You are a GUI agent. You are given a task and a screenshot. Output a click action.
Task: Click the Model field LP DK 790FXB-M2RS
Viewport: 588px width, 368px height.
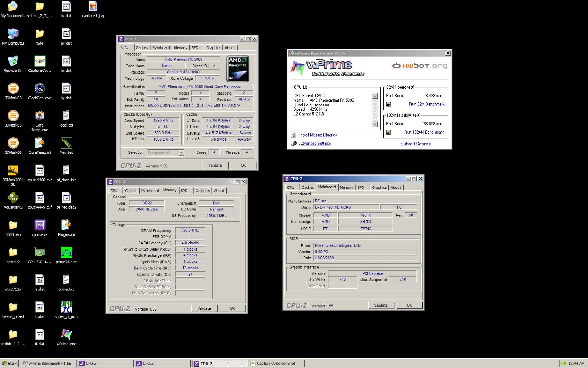[x=346, y=207]
